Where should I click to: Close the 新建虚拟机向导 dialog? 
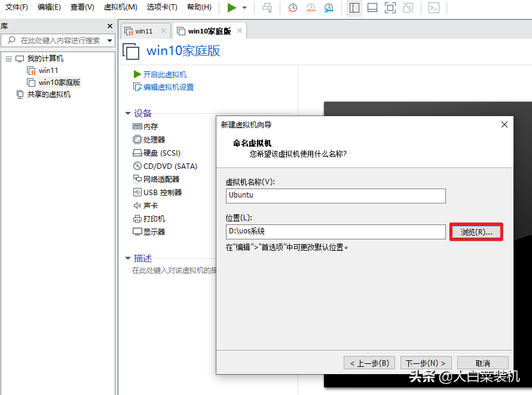point(504,124)
